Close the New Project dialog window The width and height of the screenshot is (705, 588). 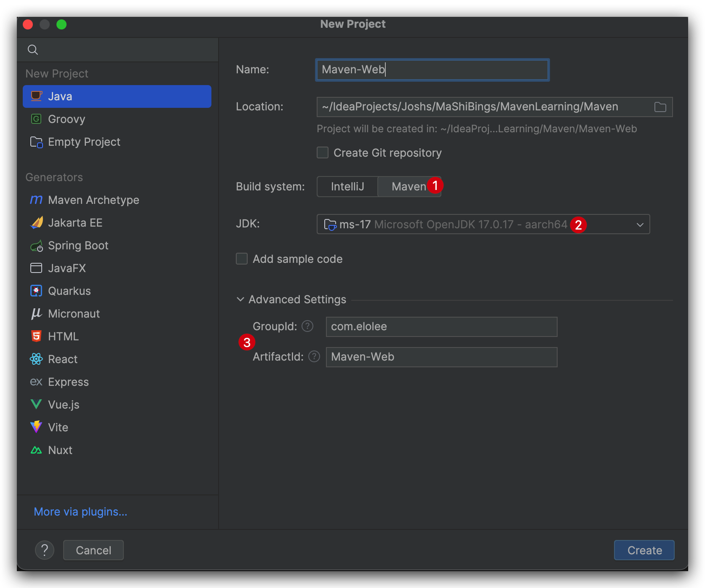(x=28, y=24)
